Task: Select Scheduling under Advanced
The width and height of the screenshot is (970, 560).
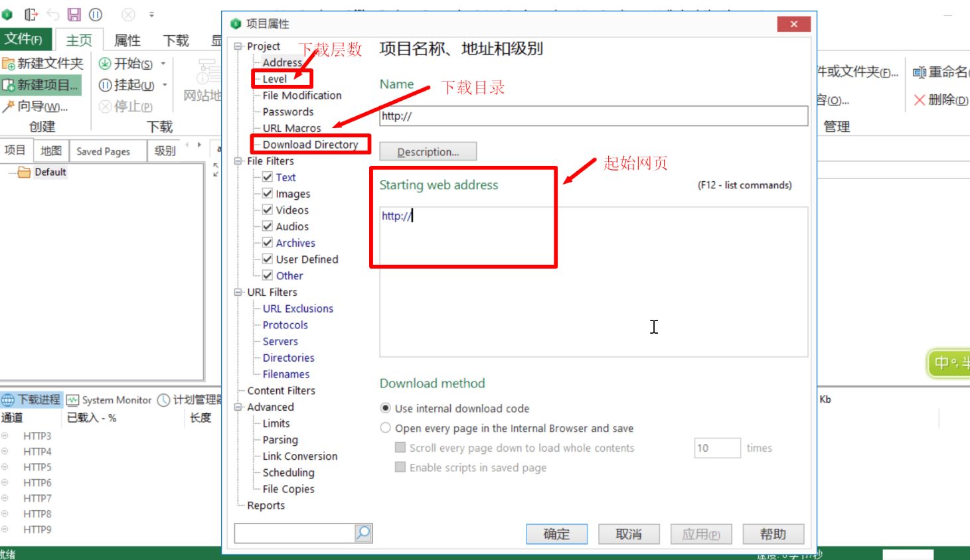Action: click(289, 473)
